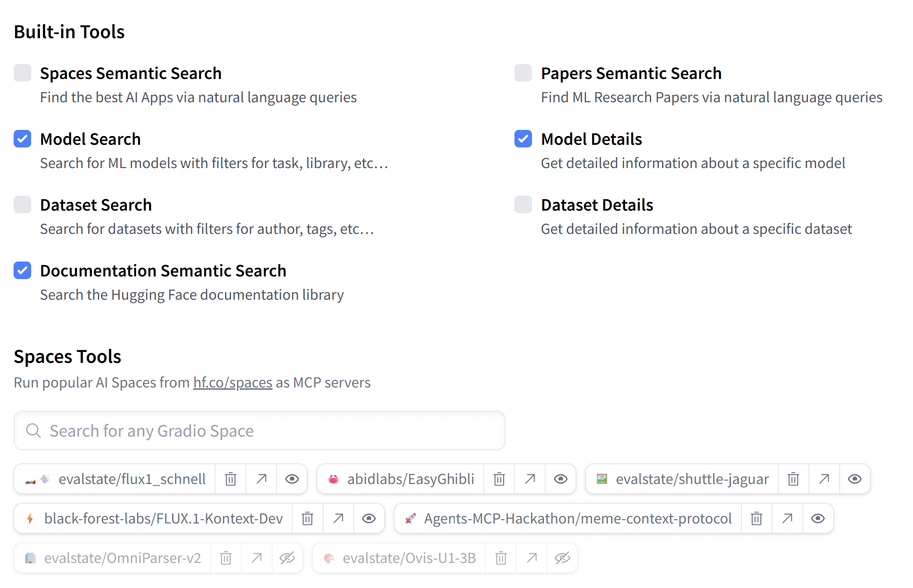Check the Dataset Details tool
913x588 pixels.
click(523, 204)
